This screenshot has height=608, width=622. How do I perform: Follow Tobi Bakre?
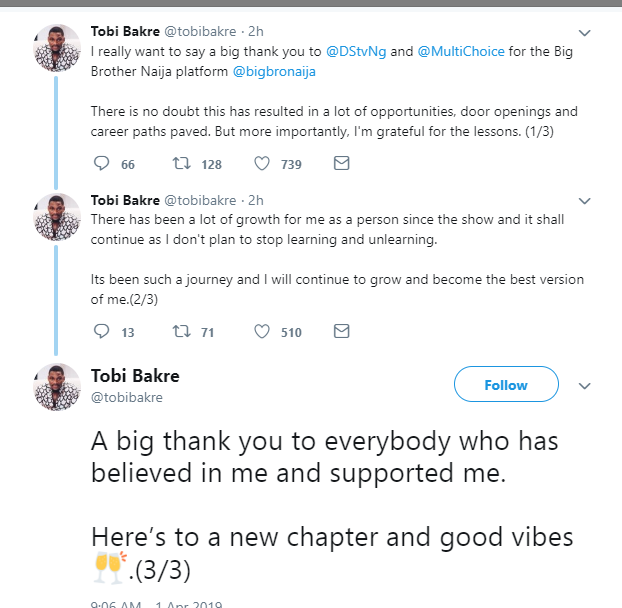(x=506, y=385)
